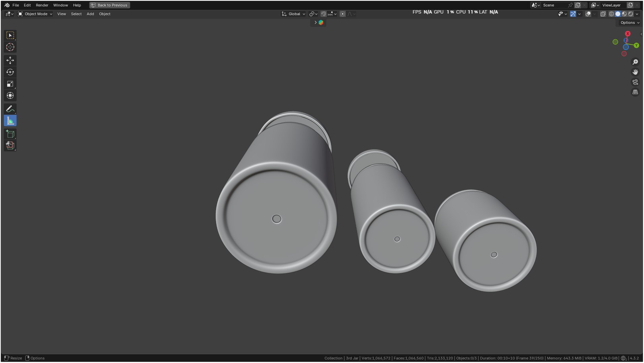Expand Global transform orientation dropdown
The image size is (644, 363).
(293, 14)
